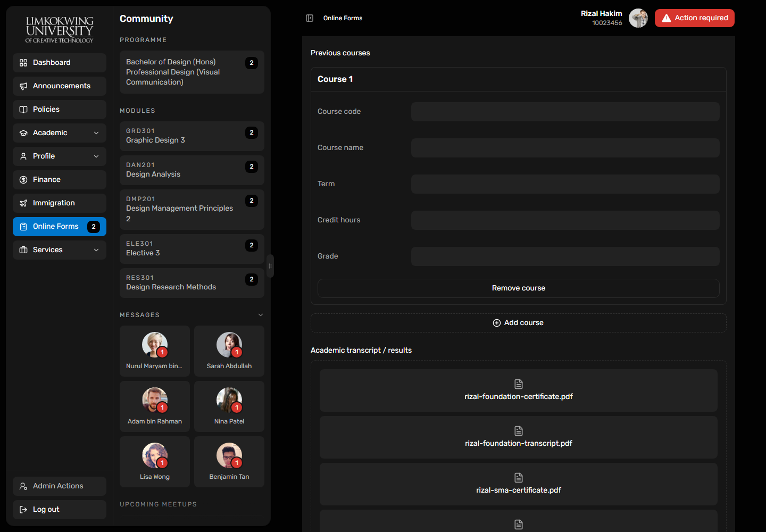Click the sidebar collapse icon beside Online Forms
Image resolution: width=766 pixels, height=532 pixels.
coord(310,18)
